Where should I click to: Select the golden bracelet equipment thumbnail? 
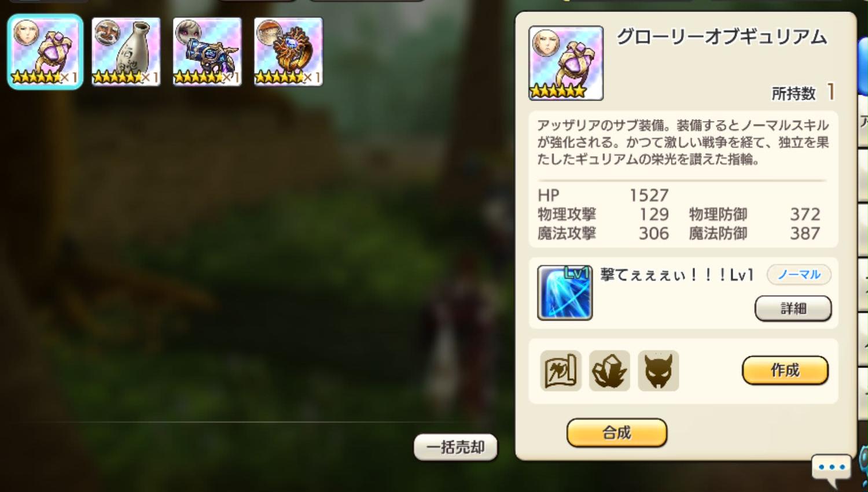click(288, 51)
